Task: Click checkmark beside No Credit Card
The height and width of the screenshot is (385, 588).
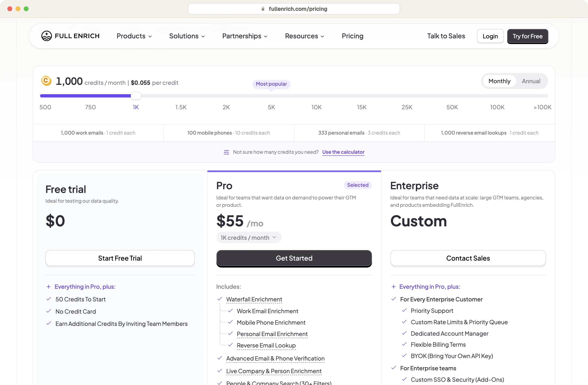Action: [49, 311]
